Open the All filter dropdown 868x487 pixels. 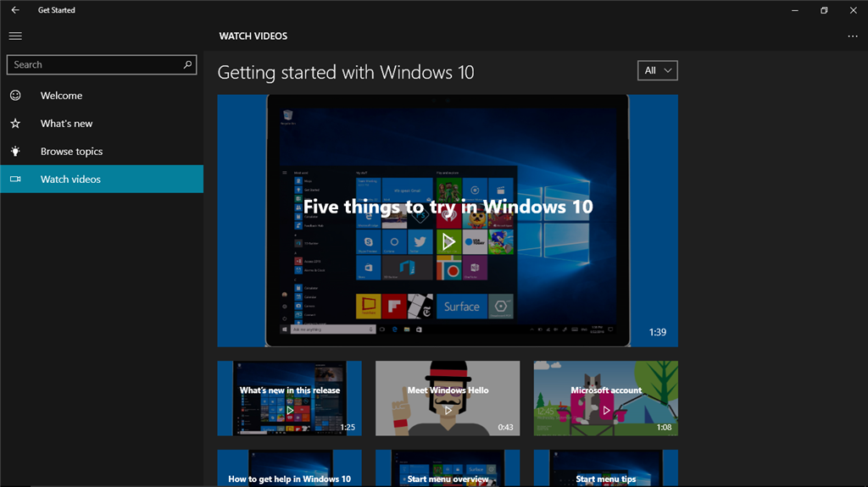[657, 70]
